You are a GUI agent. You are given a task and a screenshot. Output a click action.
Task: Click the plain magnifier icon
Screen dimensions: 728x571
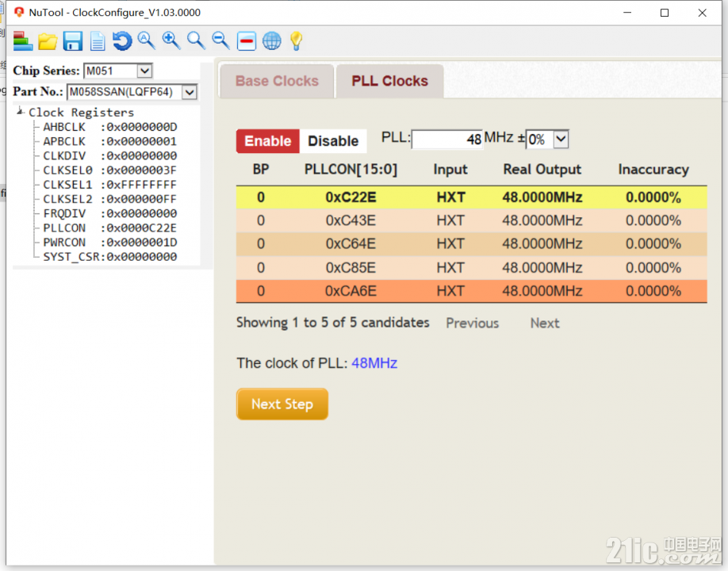click(196, 40)
